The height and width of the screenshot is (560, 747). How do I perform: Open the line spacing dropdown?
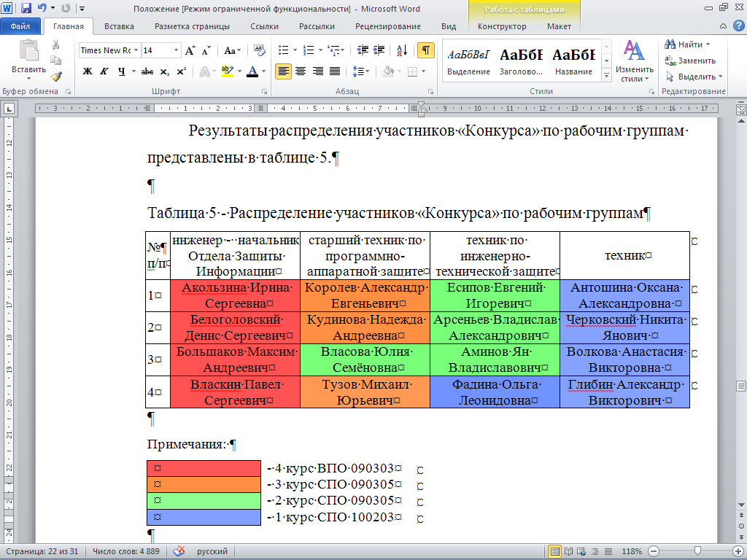(368, 71)
